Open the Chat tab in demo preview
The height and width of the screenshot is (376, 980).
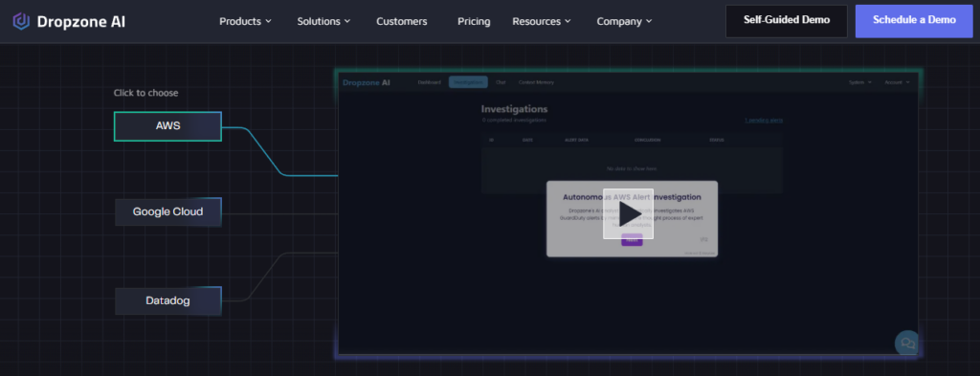(x=501, y=82)
